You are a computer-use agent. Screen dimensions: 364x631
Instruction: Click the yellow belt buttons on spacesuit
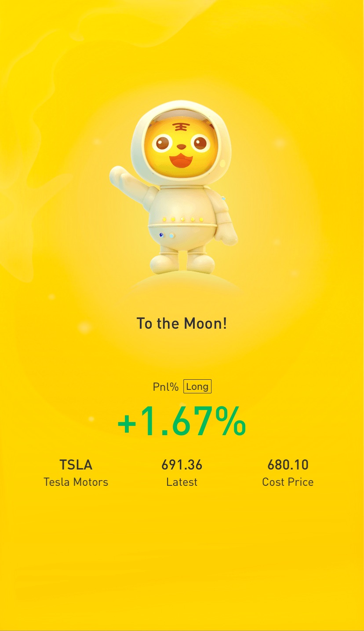pos(182,219)
